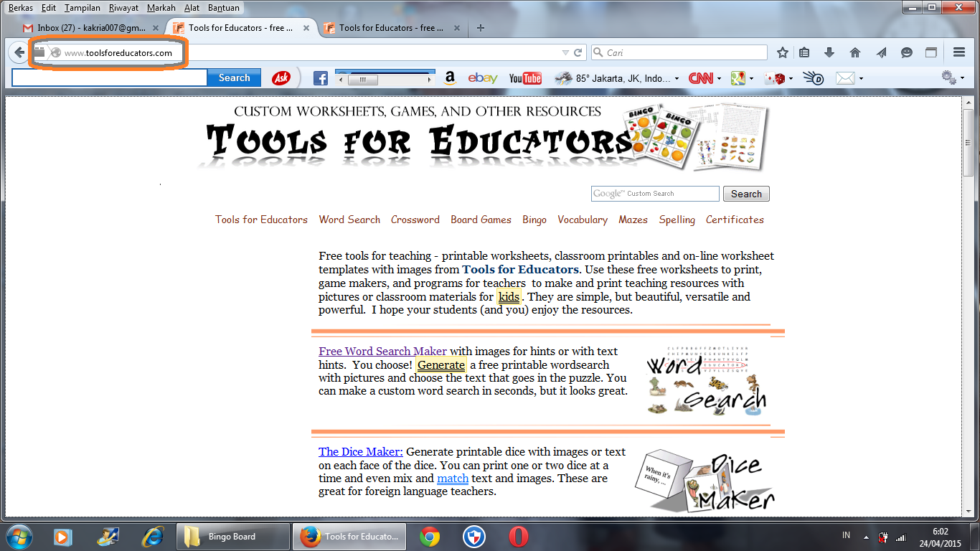
Task: Open the Markah menu
Action: pos(161,8)
